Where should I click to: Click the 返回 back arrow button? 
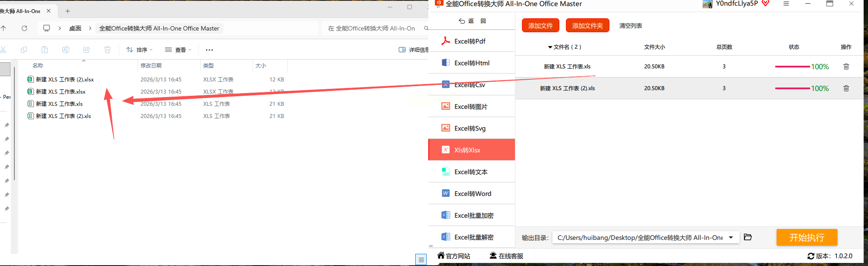[x=472, y=21]
